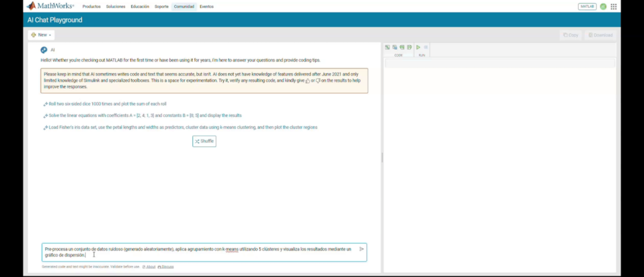This screenshot has height=277, width=644.
Task: Send the chat prompt with arrow icon
Action: click(x=362, y=249)
